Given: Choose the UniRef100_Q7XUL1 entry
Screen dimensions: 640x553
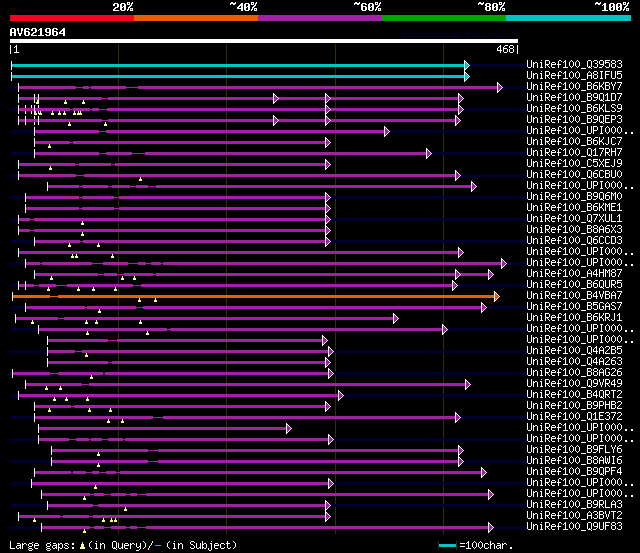Looking at the screenshot, I should click(x=574, y=218).
